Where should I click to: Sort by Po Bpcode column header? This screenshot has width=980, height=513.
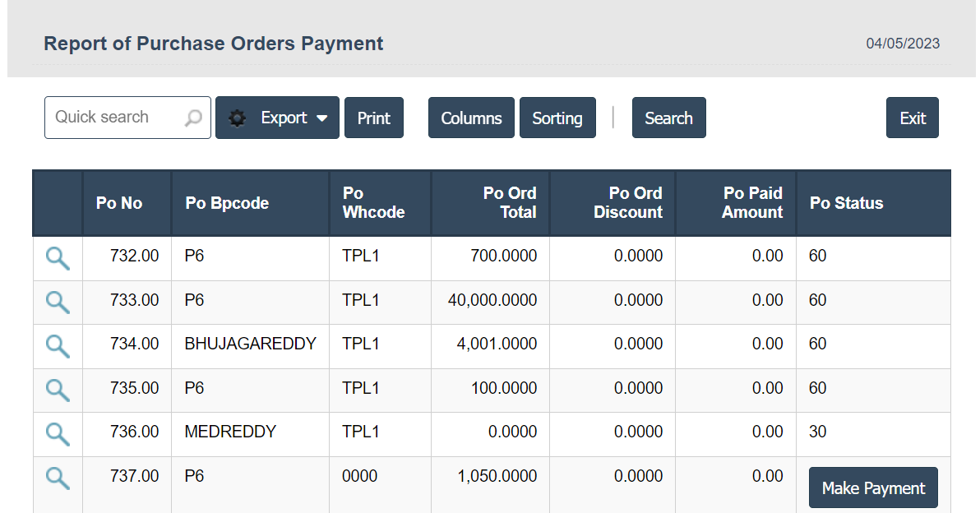[x=227, y=203]
